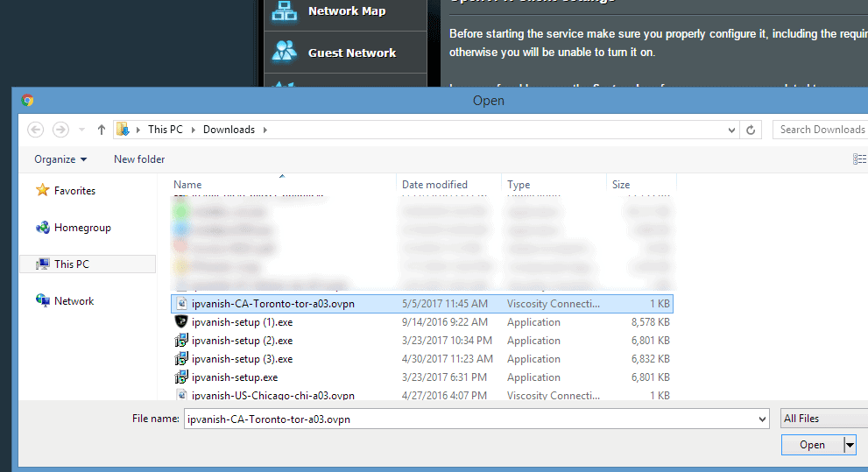868x472 pixels.
Task: Select Network in navigation pane
Action: pos(74,301)
